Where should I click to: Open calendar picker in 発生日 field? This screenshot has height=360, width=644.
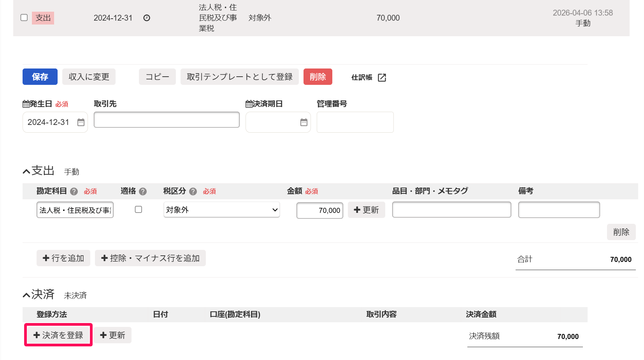click(81, 122)
